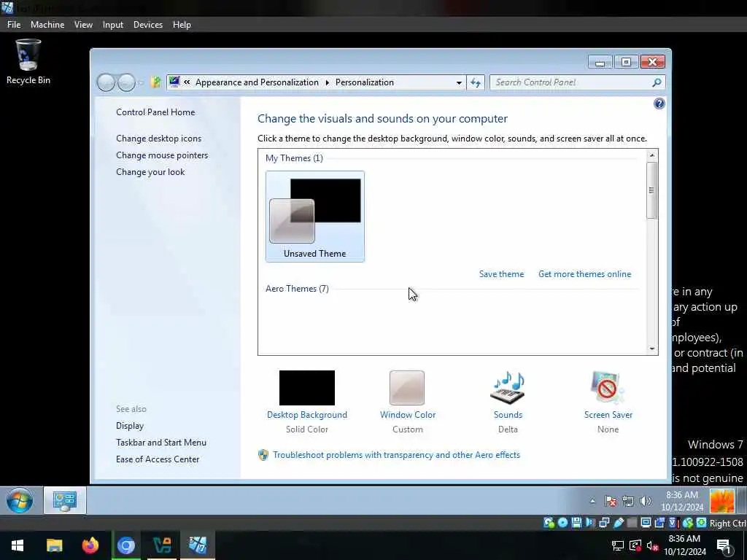Screen dimensions: 747x560
Task: Open the Machine menu
Action: [47, 25]
